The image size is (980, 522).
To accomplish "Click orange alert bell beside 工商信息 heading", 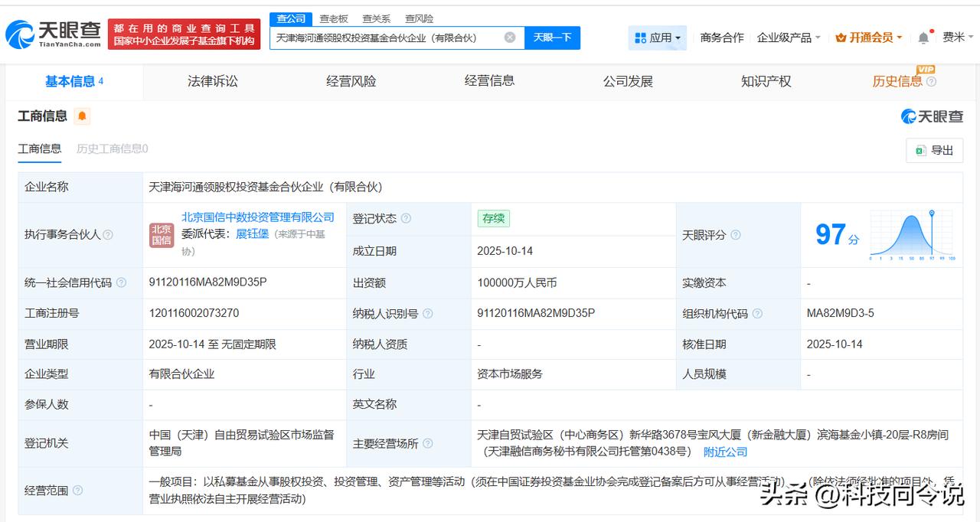I will tap(82, 116).
